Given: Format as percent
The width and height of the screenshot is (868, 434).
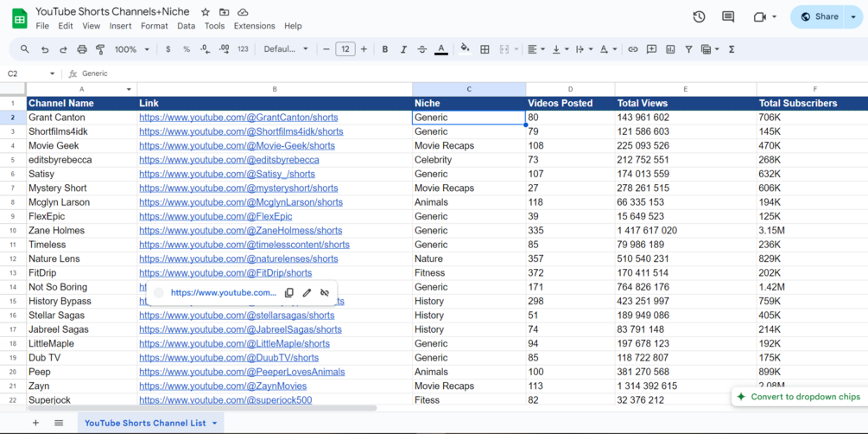Looking at the screenshot, I should click(x=187, y=49).
